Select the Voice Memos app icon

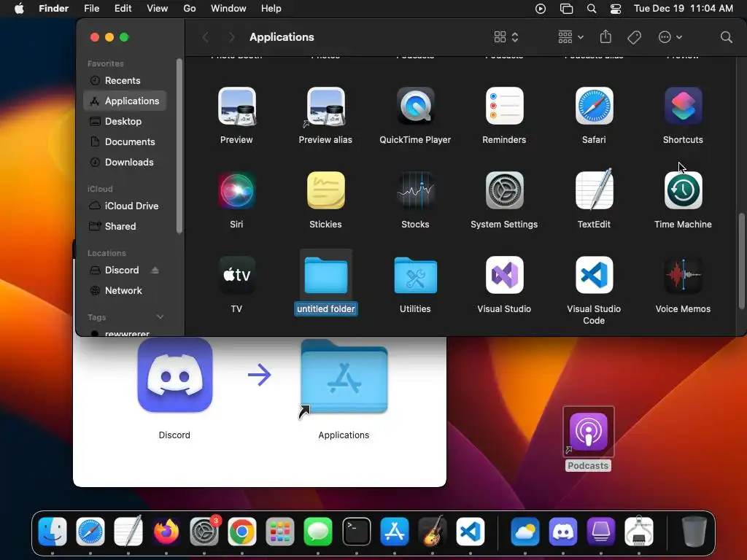tap(683, 275)
